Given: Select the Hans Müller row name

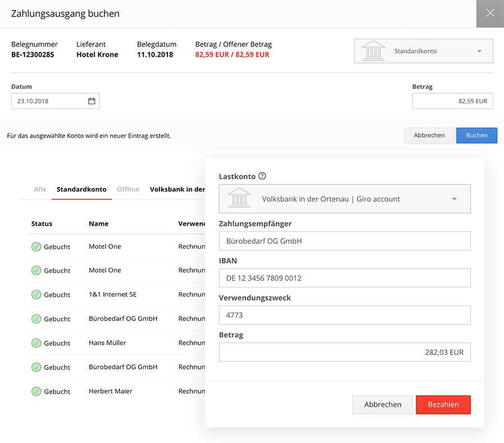Looking at the screenshot, I should (x=107, y=342).
